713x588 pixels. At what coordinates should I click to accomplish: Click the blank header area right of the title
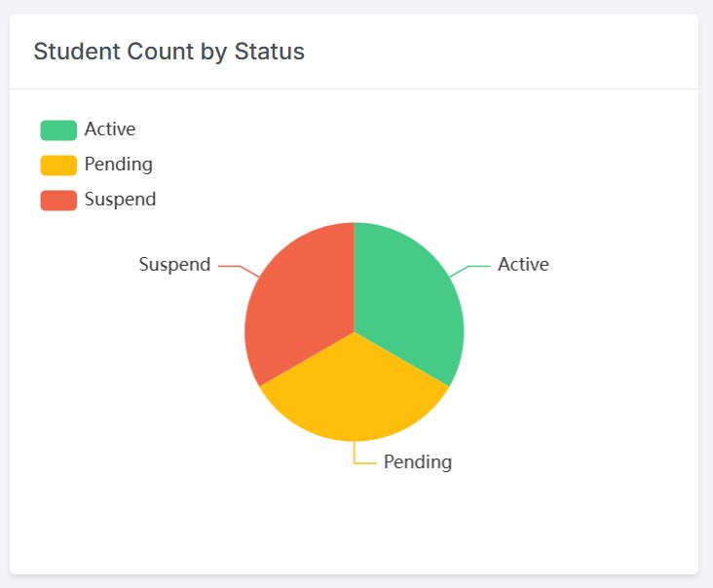507,52
